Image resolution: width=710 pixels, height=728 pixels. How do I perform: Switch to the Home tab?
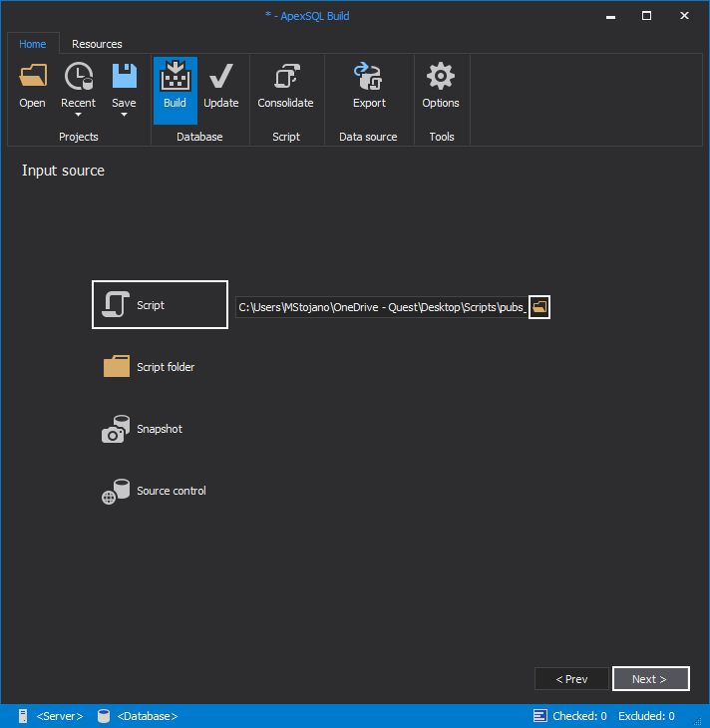click(x=33, y=44)
